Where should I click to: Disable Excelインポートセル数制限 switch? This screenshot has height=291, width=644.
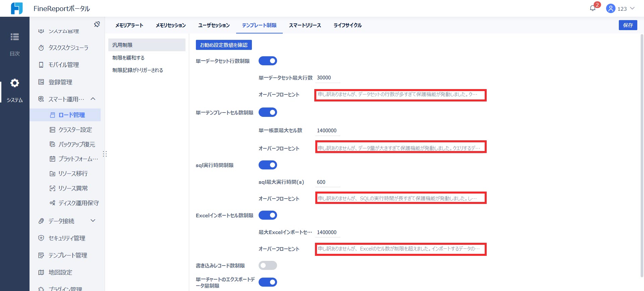(268, 215)
